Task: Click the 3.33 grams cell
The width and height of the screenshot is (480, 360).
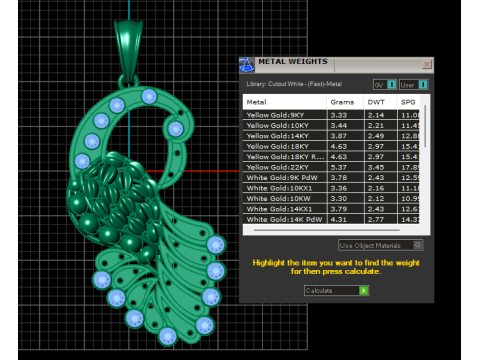Action: (x=345, y=115)
